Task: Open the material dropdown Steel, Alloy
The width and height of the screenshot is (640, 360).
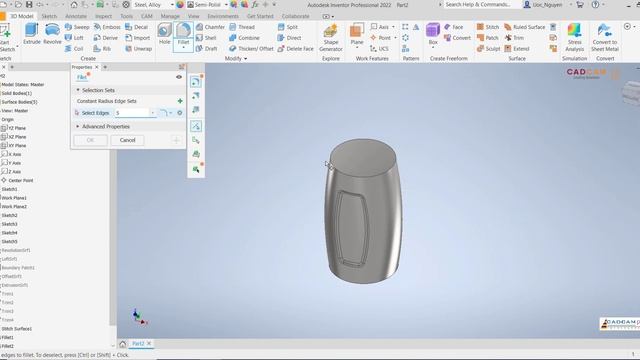Action: (172, 5)
